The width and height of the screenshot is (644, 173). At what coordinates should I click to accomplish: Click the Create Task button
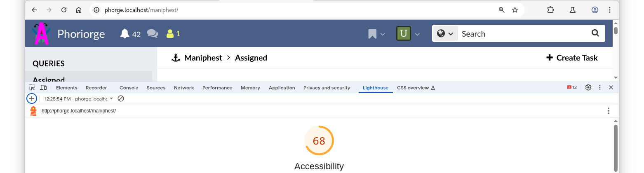pos(572,58)
